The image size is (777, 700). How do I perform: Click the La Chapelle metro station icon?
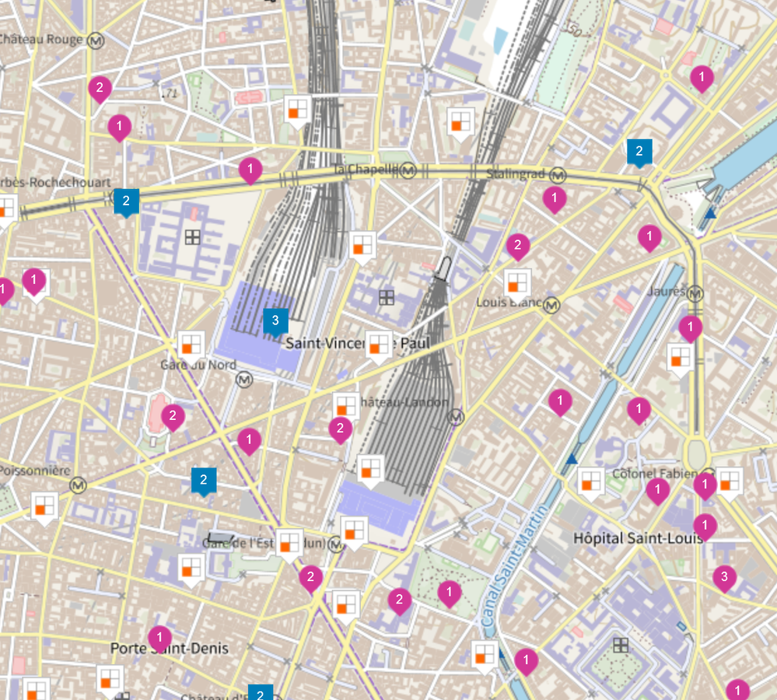[409, 170]
